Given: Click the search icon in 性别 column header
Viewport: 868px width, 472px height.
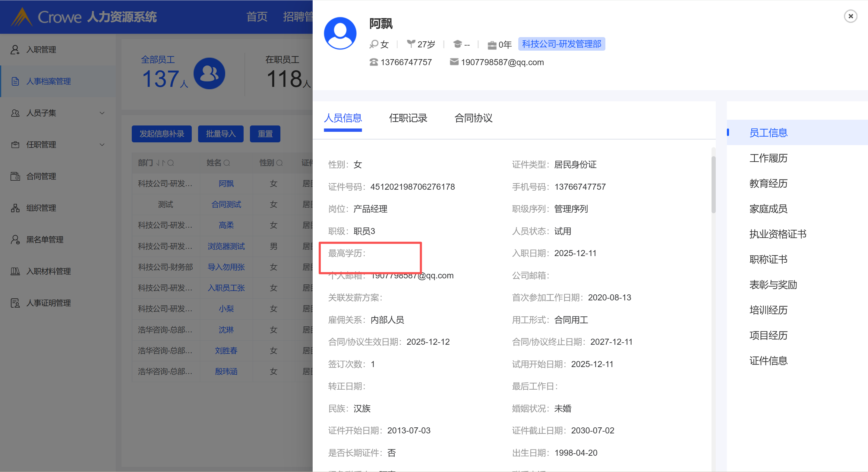Looking at the screenshot, I should (279, 163).
